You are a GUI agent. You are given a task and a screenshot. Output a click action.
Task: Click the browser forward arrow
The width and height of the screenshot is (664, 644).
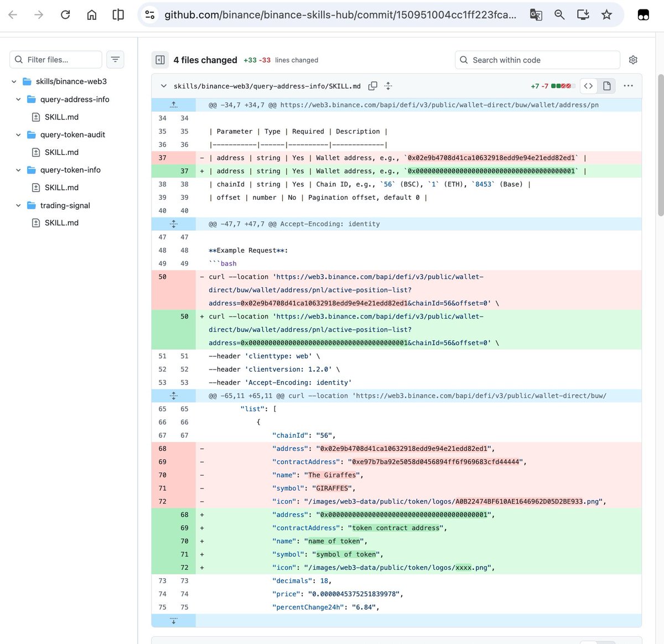pyautogui.click(x=39, y=15)
